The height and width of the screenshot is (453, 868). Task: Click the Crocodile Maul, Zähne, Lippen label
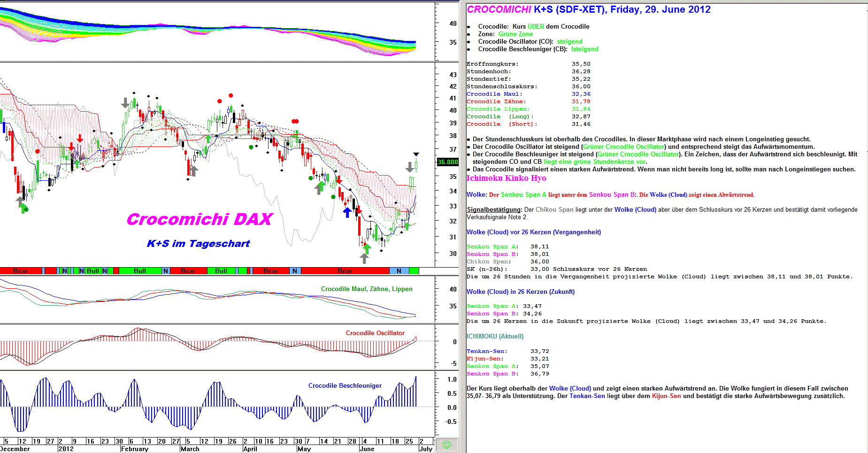(x=367, y=289)
